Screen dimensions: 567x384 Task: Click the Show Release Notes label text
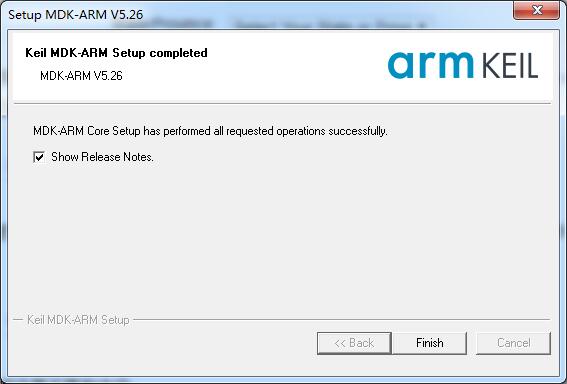coord(102,157)
